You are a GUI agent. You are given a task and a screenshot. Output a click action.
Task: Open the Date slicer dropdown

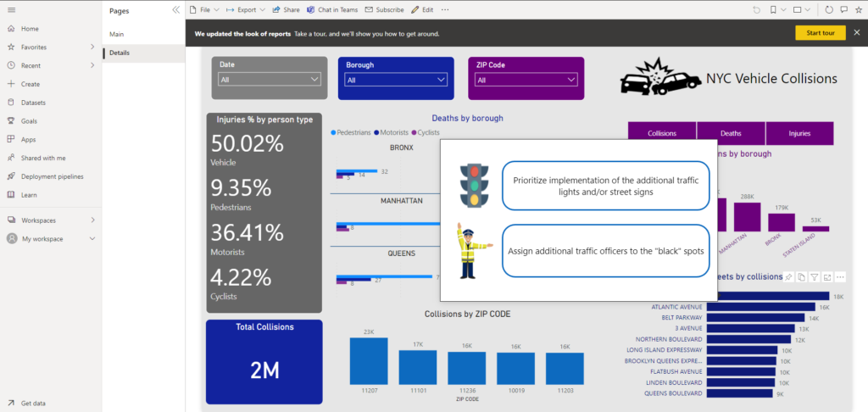(x=270, y=80)
